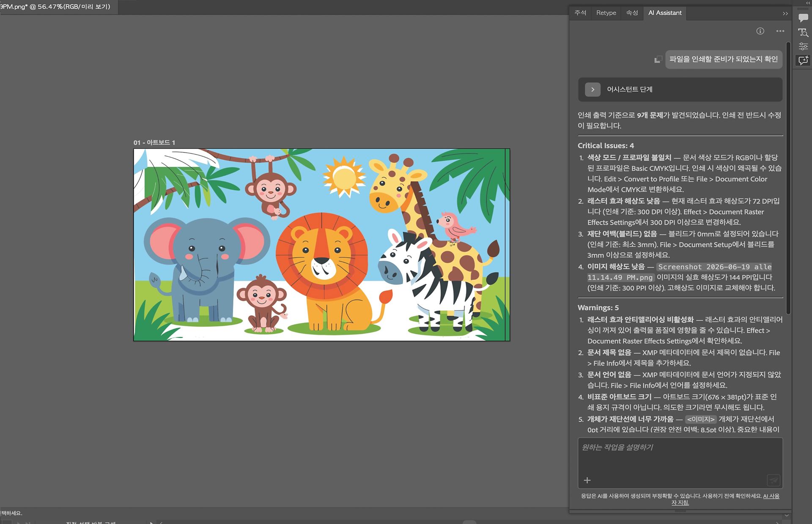Switch to the Retype tab

[606, 13]
